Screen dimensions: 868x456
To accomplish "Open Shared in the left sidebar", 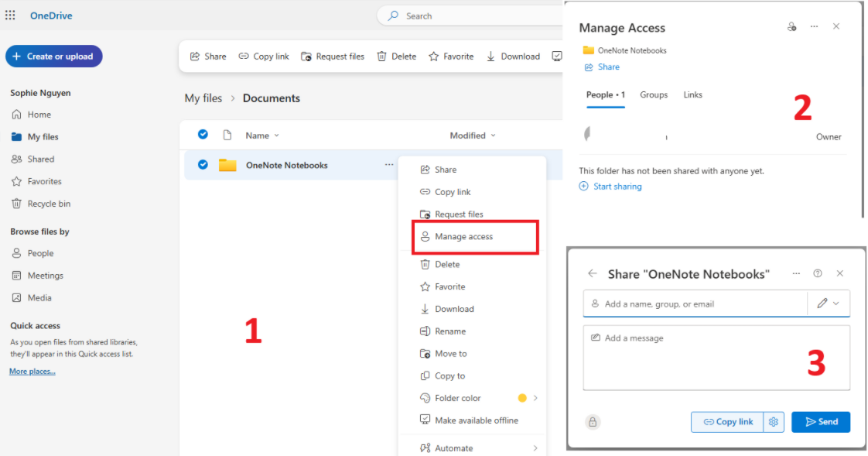I will pos(33,159).
